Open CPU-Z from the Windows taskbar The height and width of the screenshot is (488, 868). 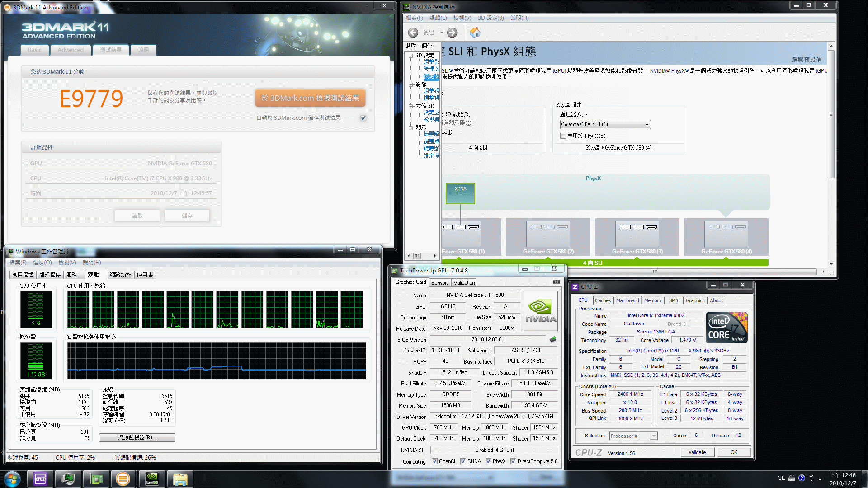click(x=40, y=479)
